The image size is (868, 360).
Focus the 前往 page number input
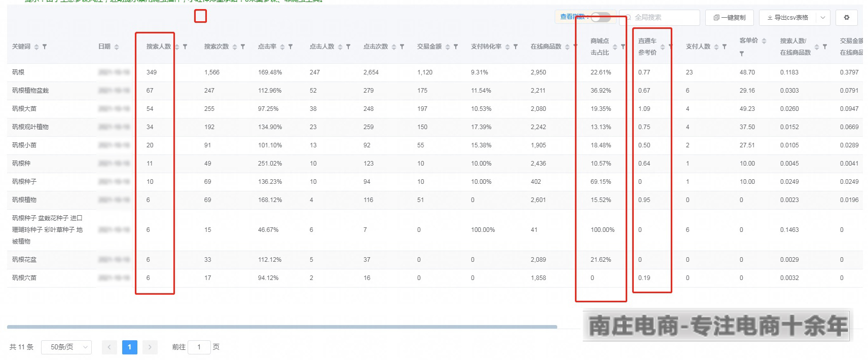click(199, 347)
